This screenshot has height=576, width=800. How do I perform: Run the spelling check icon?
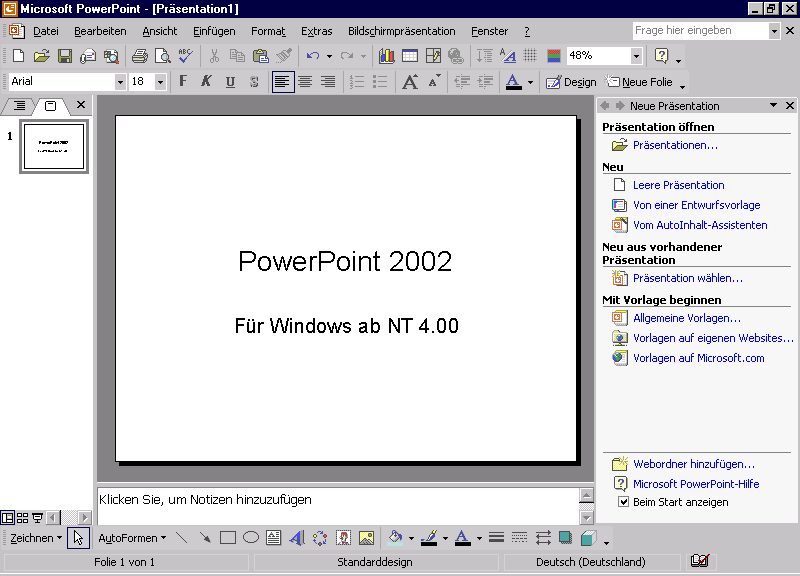click(185, 56)
